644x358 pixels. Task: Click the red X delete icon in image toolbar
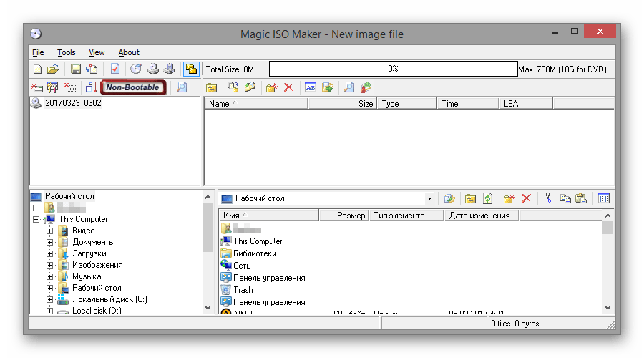[x=288, y=87]
